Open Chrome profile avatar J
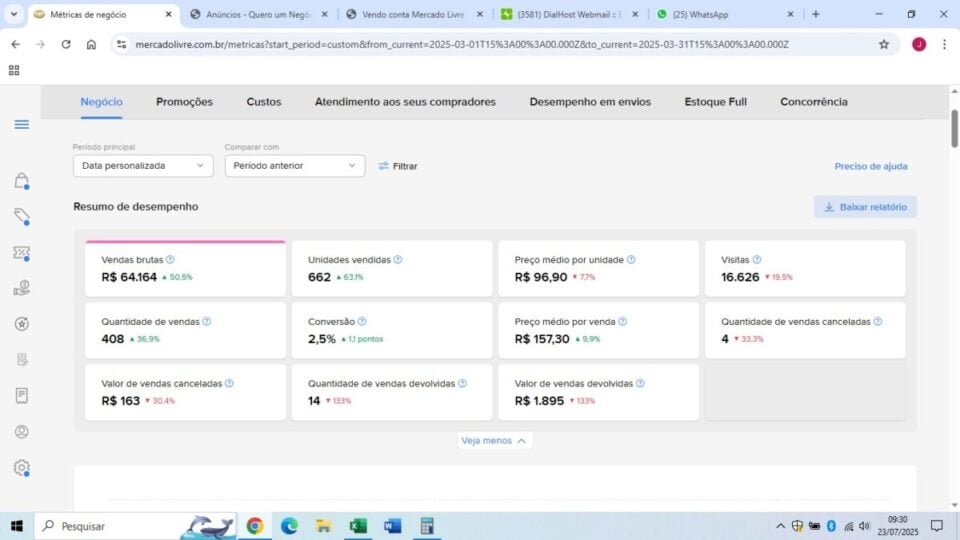The image size is (960, 540). [x=918, y=44]
